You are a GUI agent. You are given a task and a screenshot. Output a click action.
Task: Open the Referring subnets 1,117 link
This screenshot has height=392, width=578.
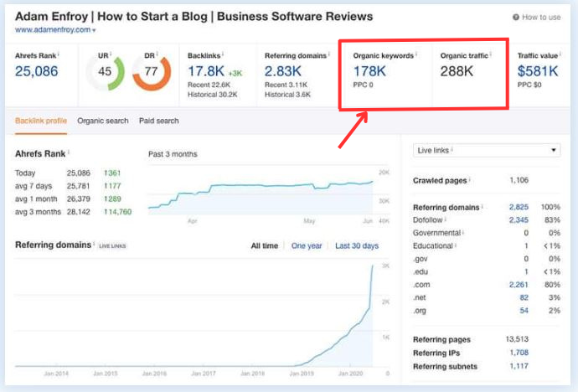tap(519, 366)
